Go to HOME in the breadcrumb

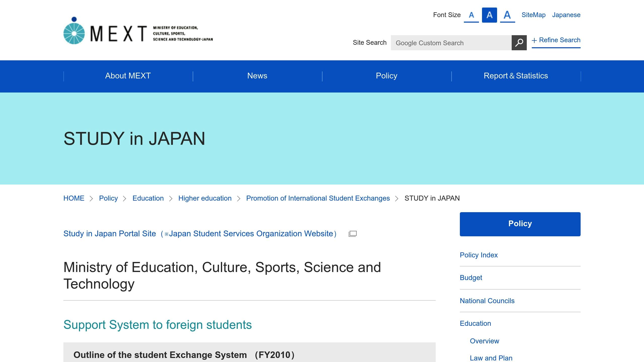[74, 198]
